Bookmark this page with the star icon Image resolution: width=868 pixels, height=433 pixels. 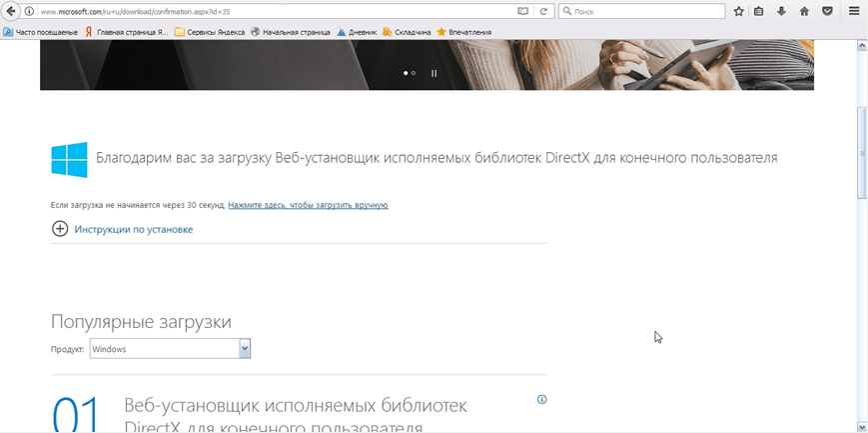coord(739,11)
